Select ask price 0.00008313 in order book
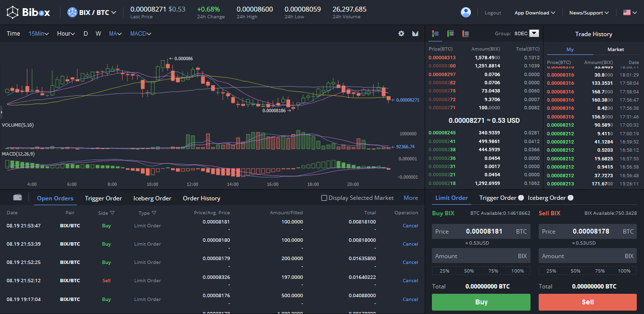The width and height of the screenshot is (644, 314). coord(442,58)
